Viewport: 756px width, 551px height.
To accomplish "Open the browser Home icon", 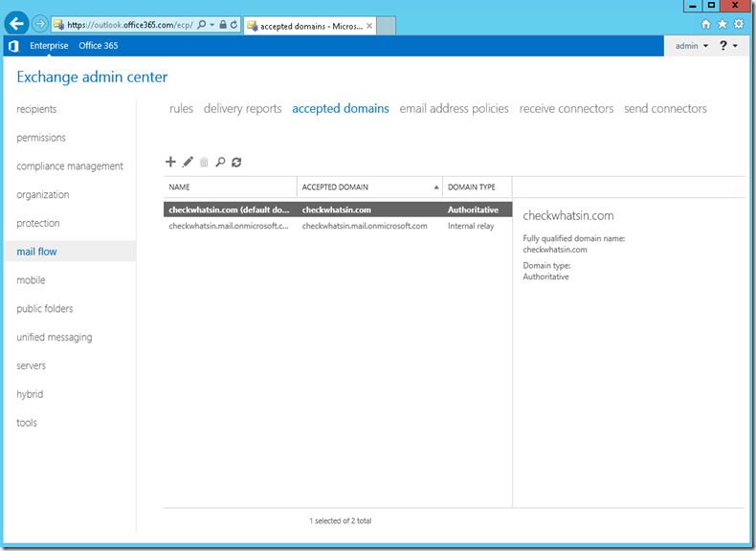I will pyautogui.click(x=706, y=24).
